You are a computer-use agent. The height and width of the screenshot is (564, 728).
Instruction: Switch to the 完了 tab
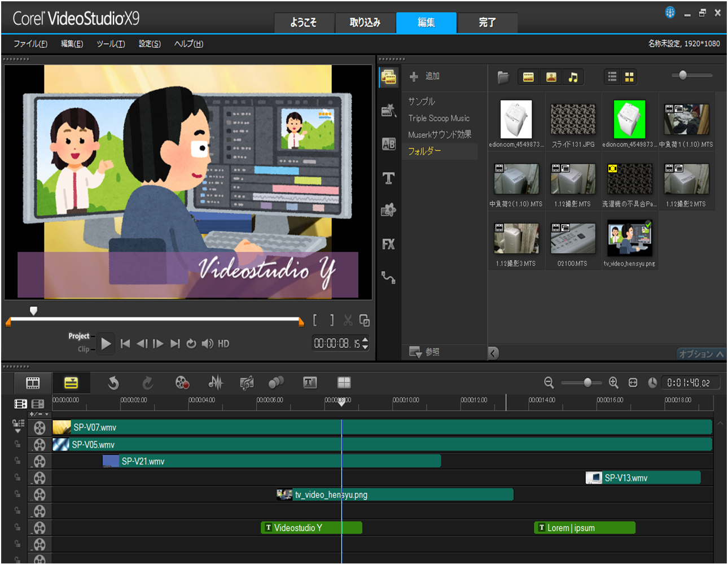pyautogui.click(x=488, y=23)
